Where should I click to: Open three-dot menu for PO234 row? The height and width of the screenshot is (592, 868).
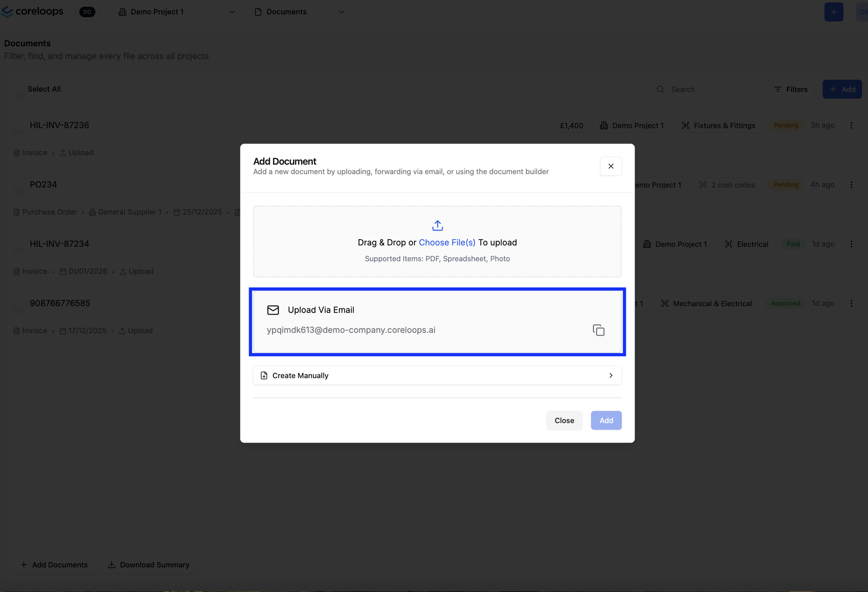click(x=851, y=185)
